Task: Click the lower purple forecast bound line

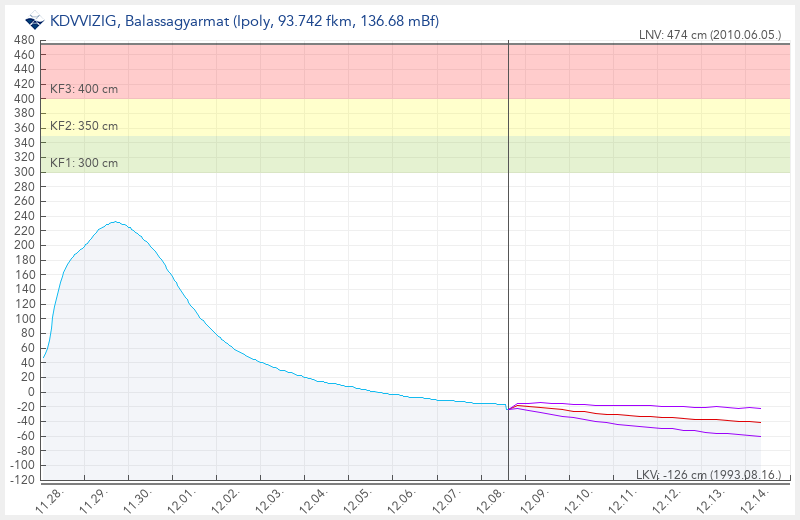Action: (x=640, y=426)
